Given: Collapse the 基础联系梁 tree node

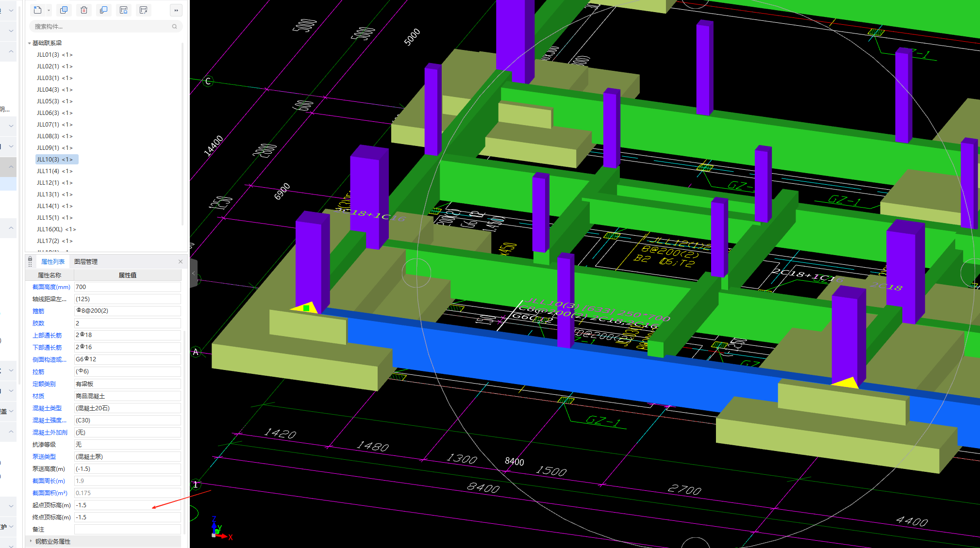Looking at the screenshot, I should click(x=30, y=43).
